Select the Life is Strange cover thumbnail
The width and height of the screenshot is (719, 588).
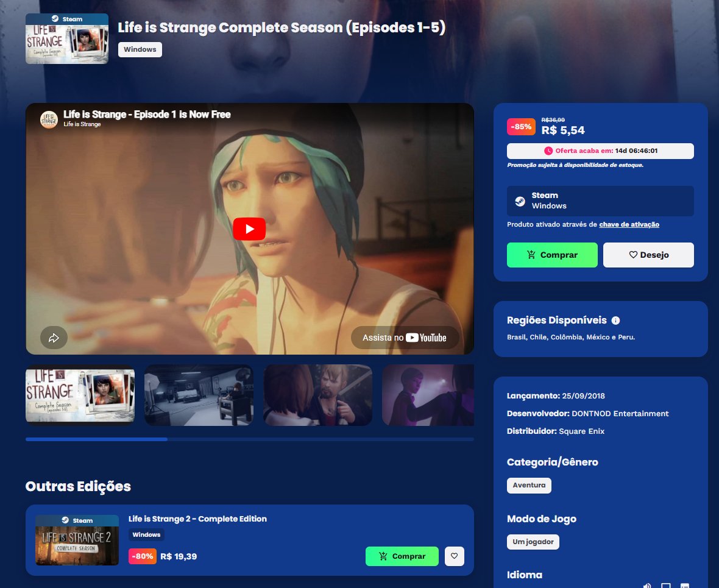click(x=80, y=395)
